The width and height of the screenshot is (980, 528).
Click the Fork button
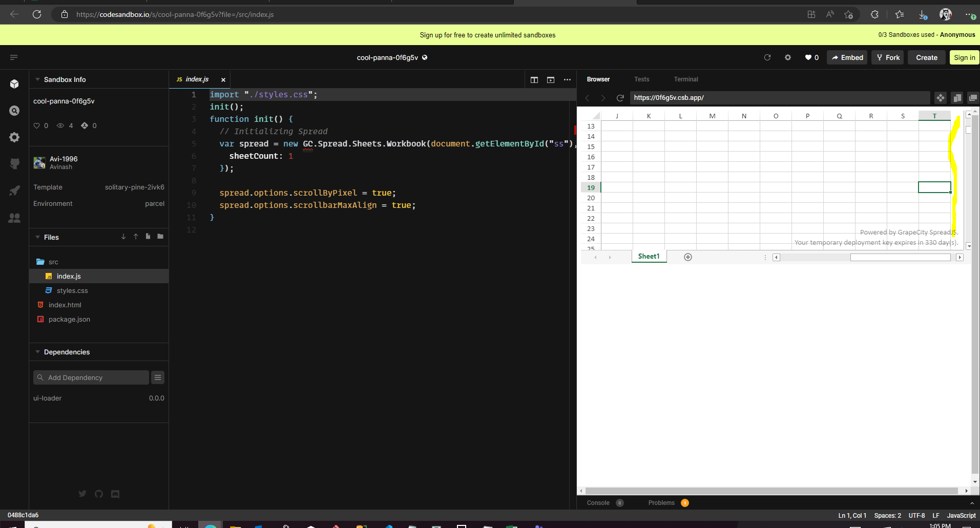coord(888,57)
